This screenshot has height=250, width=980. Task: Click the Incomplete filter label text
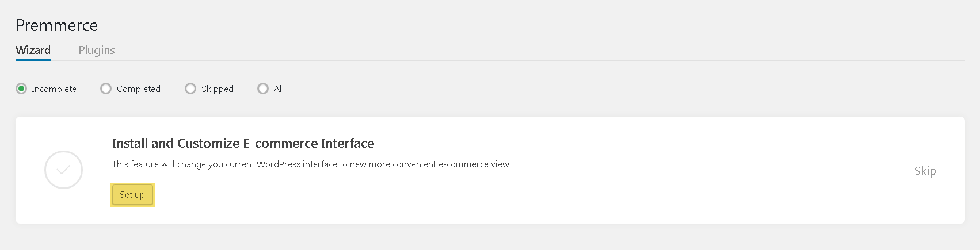pos(54,89)
